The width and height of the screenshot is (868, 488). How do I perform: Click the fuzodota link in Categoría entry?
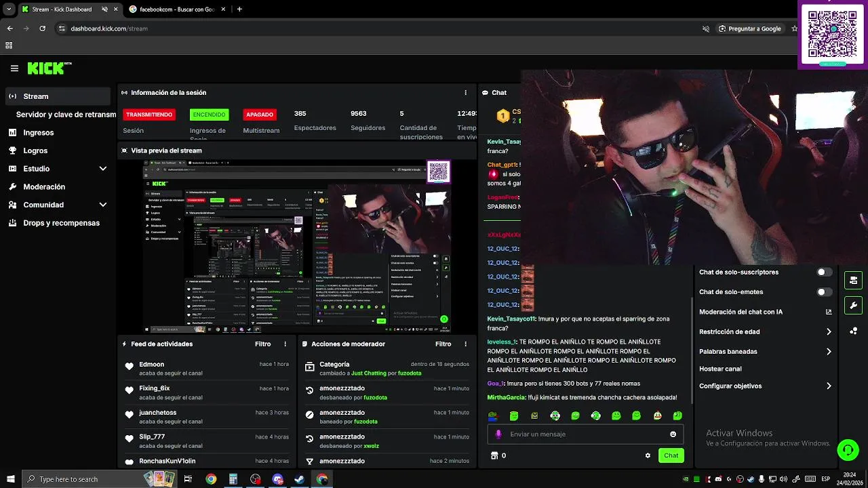coord(410,373)
